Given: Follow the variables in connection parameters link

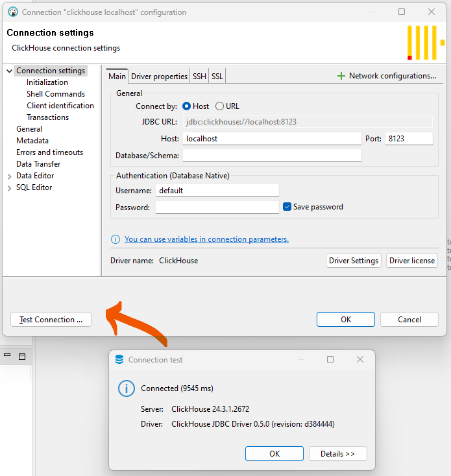Looking at the screenshot, I should 206,239.
